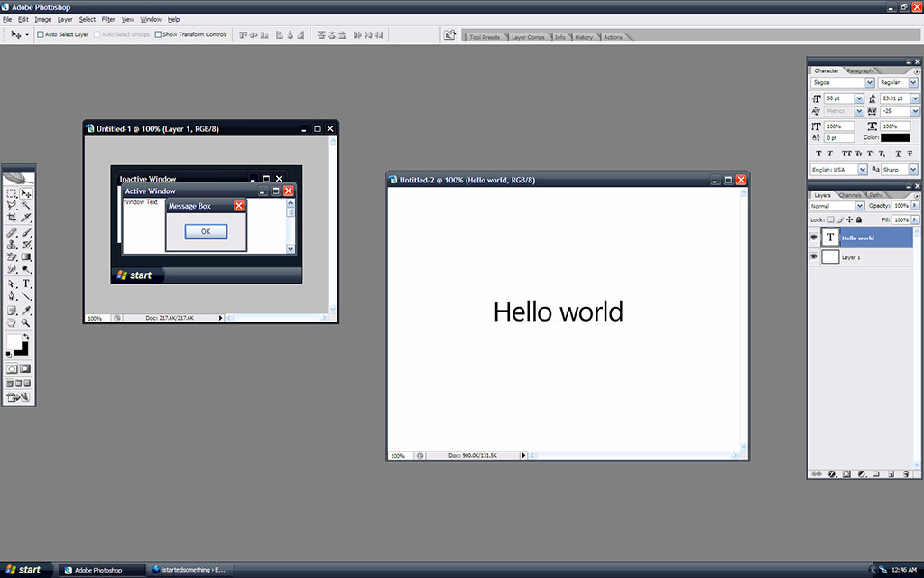Viewport: 924px width, 578px height.
Task: Check Show Transform Controls option
Action: tap(158, 34)
